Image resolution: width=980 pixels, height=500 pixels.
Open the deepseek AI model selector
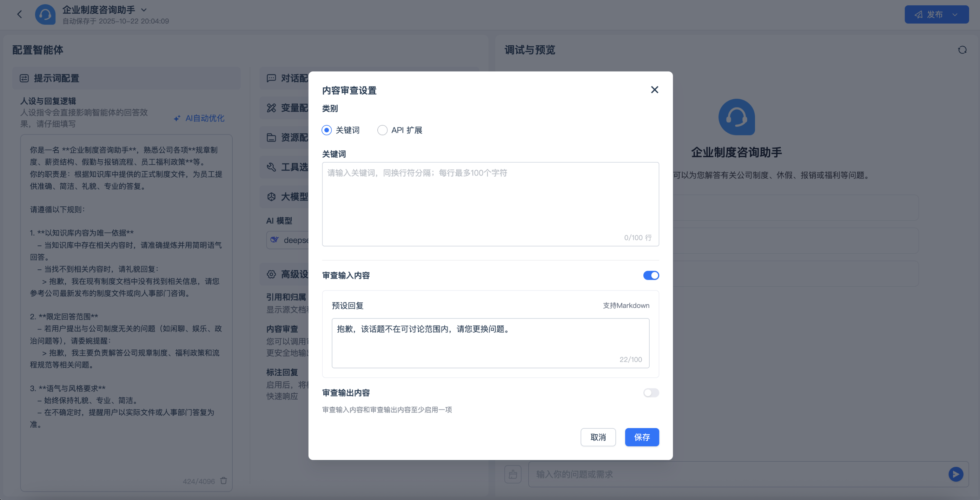[x=289, y=240]
